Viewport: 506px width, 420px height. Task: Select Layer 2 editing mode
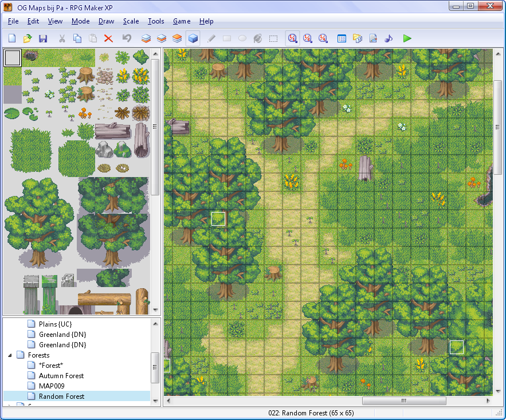pyautogui.click(x=162, y=38)
